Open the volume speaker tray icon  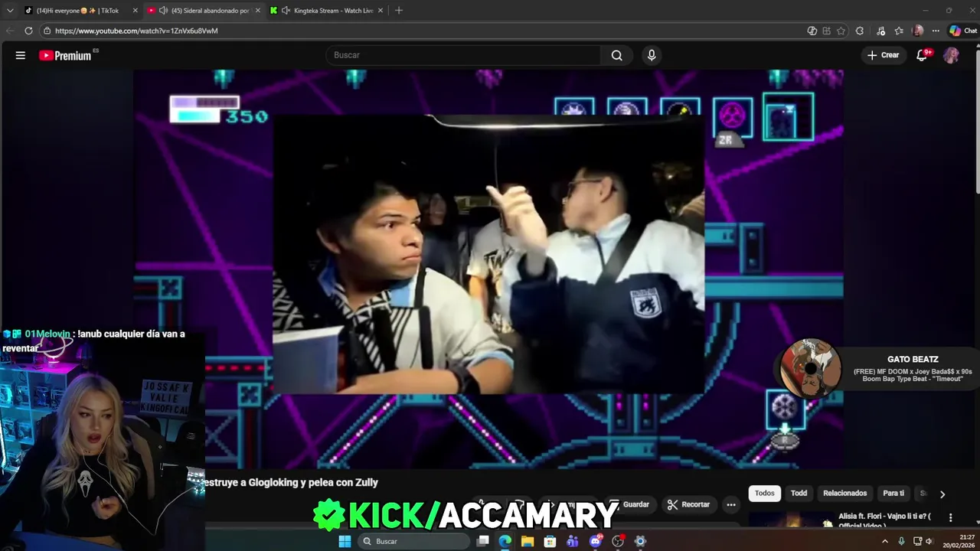pyautogui.click(x=929, y=541)
